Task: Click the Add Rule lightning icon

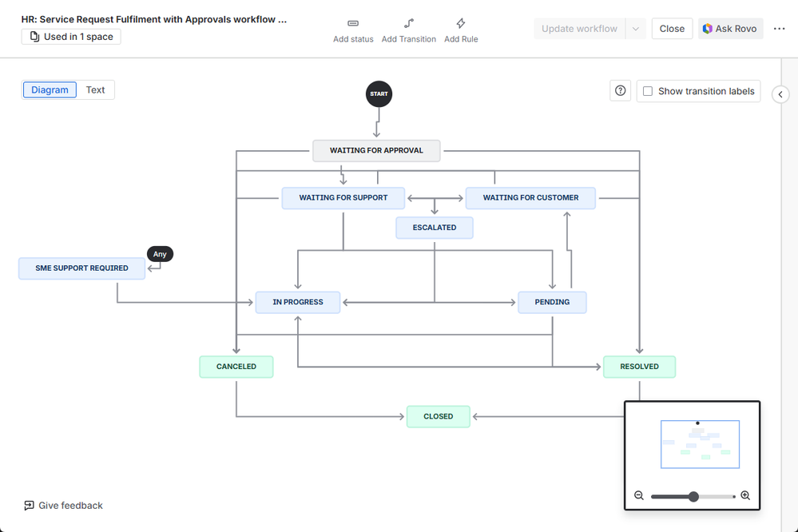Action: 461,23
